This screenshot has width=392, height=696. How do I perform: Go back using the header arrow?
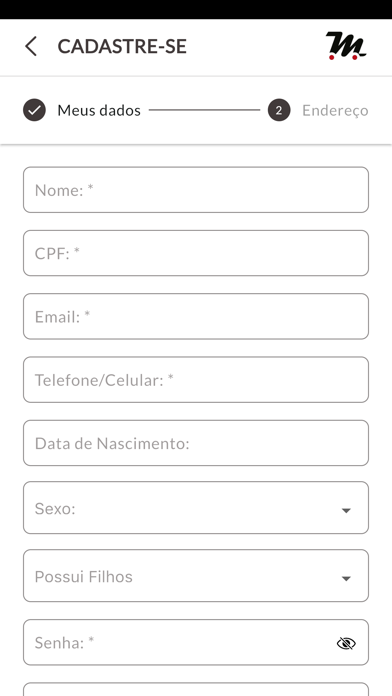point(31,46)
